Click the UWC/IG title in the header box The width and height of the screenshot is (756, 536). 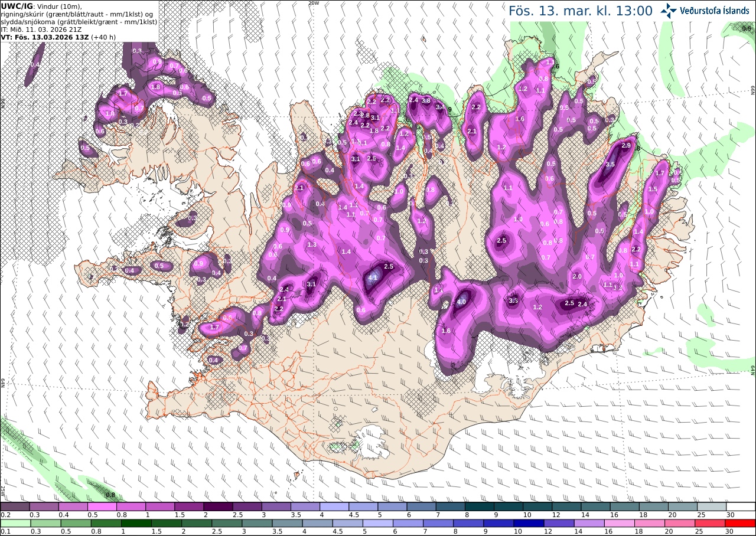pyautogui.click(x=17, y=6)
